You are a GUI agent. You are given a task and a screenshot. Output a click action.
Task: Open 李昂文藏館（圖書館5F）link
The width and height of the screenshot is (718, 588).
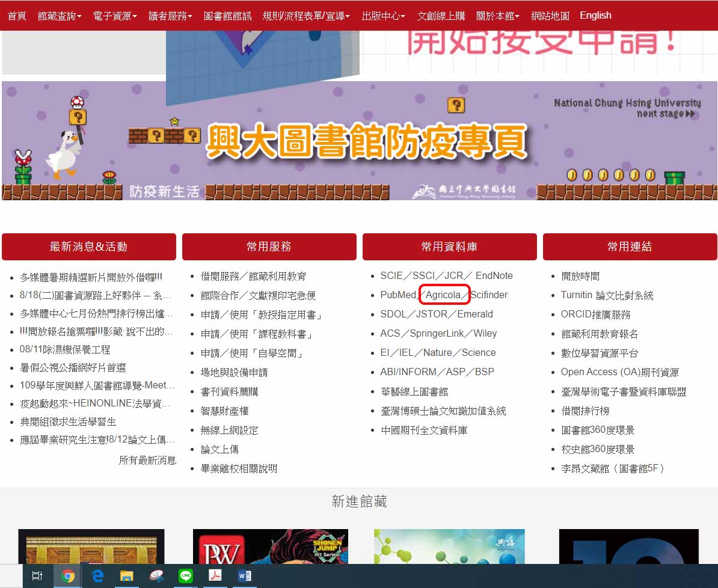pos(613,468)
